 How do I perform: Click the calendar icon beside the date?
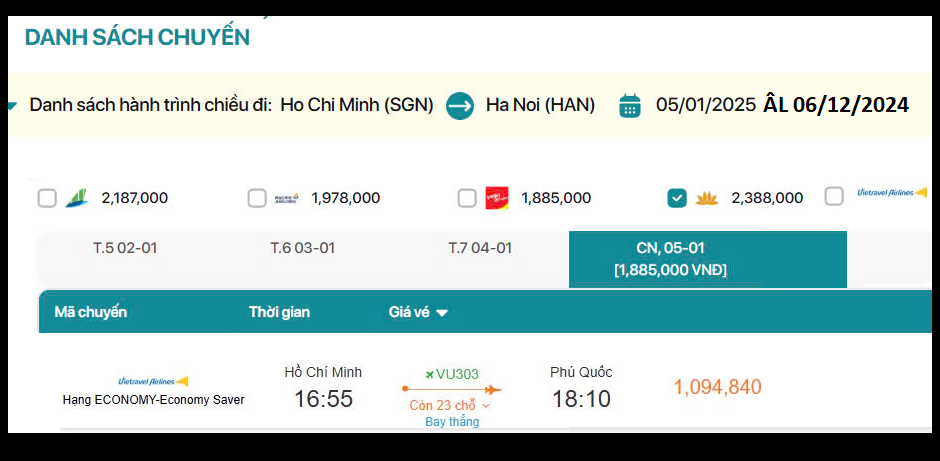(x=630, y=105)
